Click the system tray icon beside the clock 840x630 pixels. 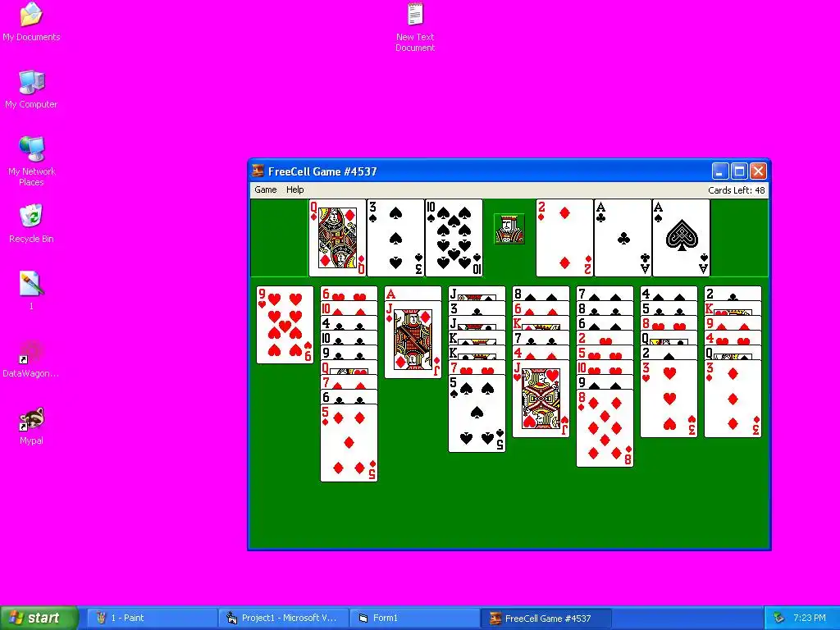coord(779,618)
